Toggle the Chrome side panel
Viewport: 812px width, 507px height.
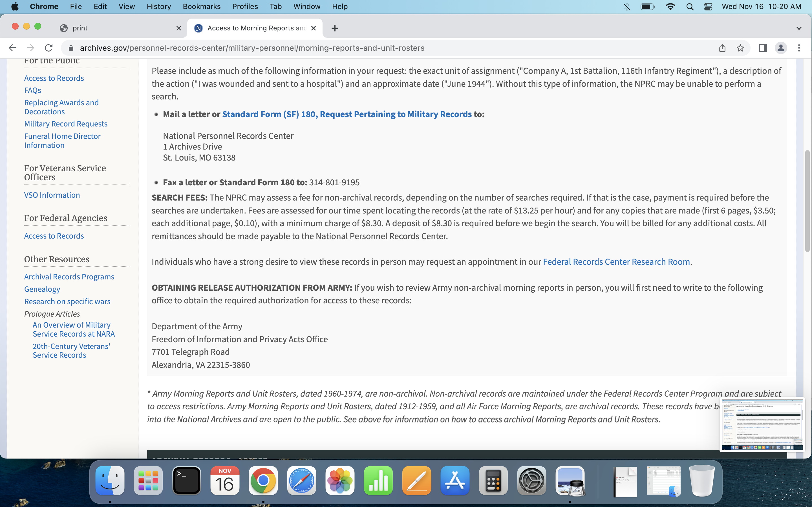(763, 48)
